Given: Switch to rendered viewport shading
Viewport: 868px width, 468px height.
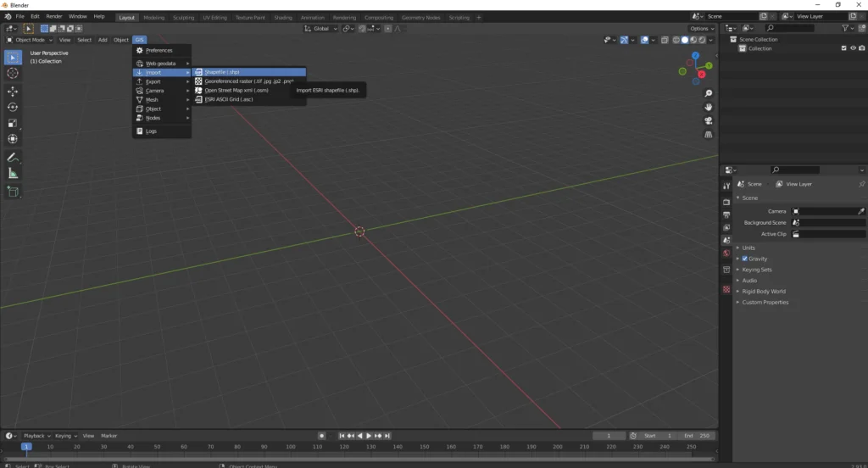Looking at the screenshot, I should tap(702, 40).
